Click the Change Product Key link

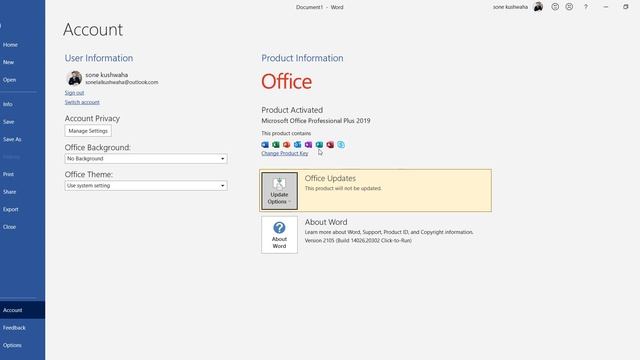[285, 153]
